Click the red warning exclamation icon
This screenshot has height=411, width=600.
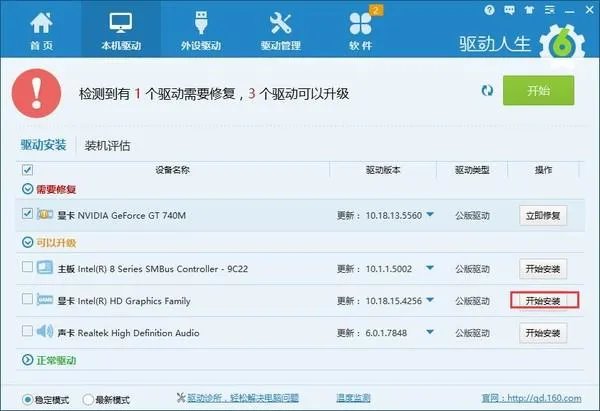coord(36,93)
